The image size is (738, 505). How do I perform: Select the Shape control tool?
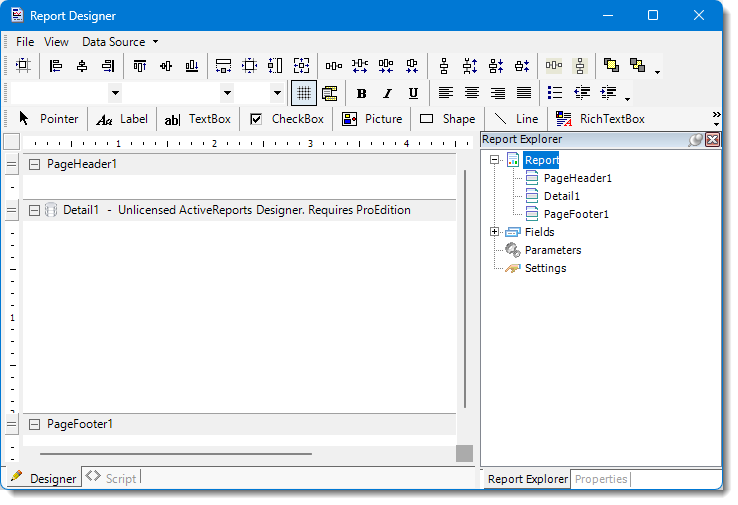click(447, 119)
